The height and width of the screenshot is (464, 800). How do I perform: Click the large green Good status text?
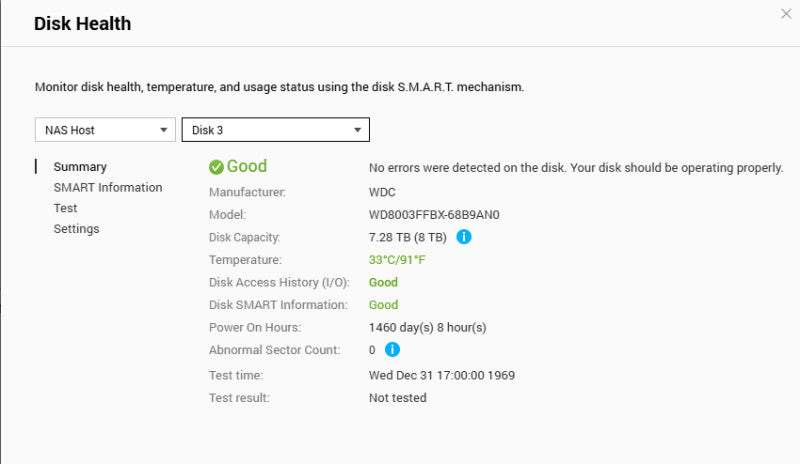coord(247,166)
